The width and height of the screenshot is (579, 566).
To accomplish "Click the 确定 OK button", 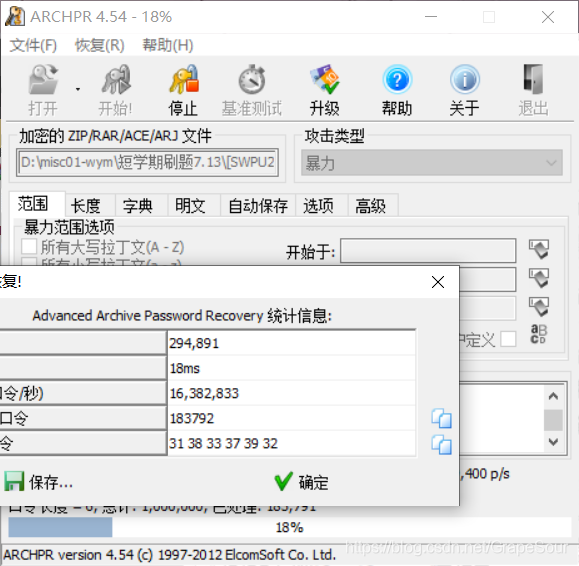I will tap(302, 482).
